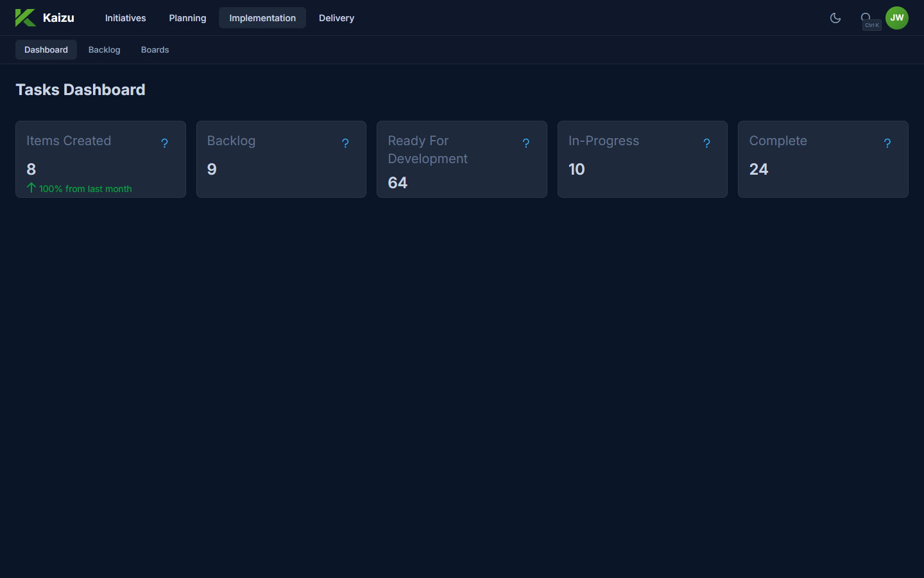
Task: Open help for Ready For Development metric
Action: click(x=526, y=143)
